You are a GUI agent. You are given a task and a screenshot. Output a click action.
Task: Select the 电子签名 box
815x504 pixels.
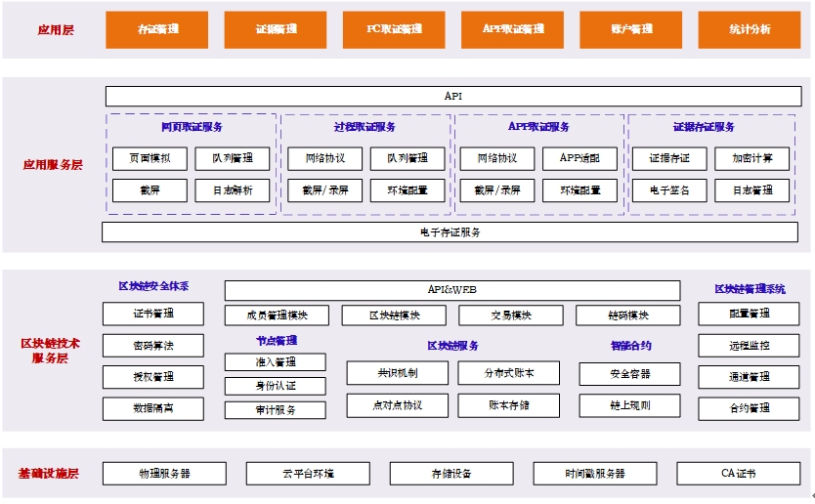click(669, 190)
